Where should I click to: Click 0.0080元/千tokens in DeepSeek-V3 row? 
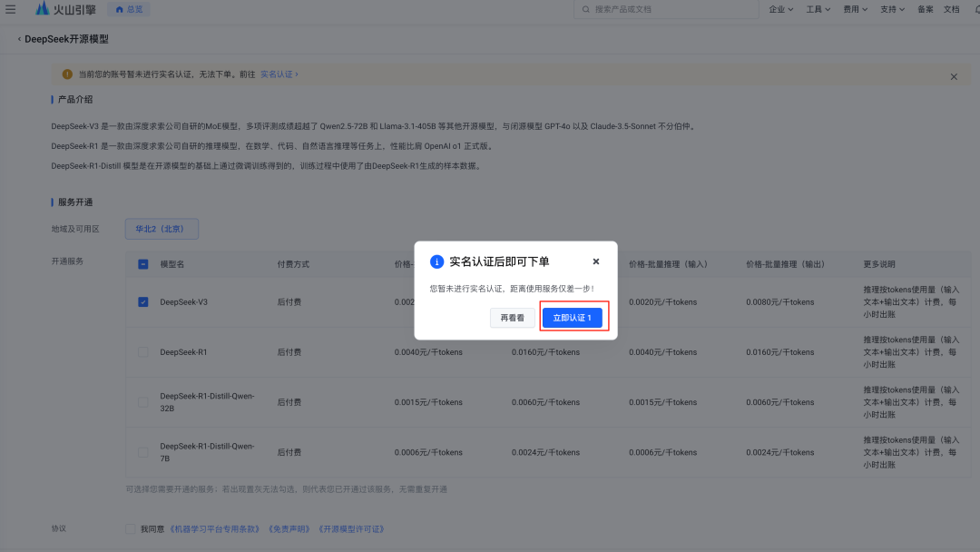(780, 302)
